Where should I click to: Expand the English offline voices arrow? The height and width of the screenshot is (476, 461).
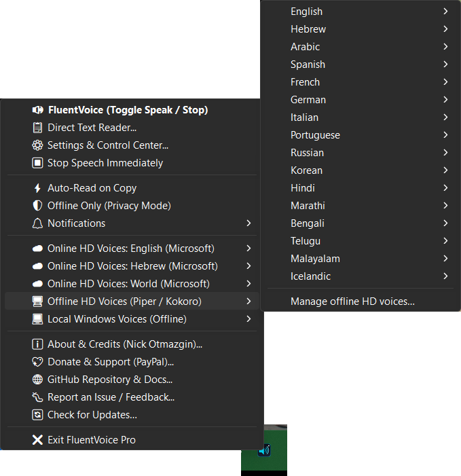click(445, 12)
